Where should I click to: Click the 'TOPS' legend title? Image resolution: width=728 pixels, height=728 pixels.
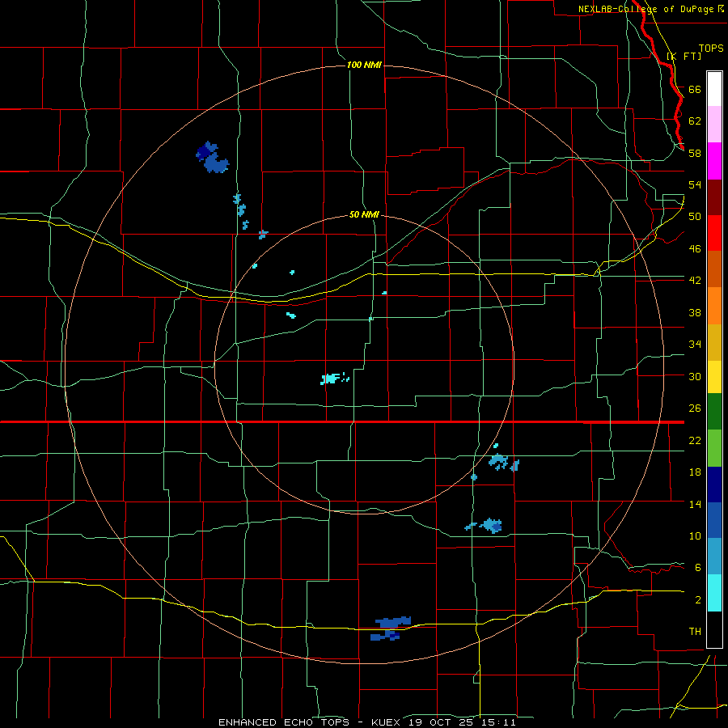pos(711,48)
